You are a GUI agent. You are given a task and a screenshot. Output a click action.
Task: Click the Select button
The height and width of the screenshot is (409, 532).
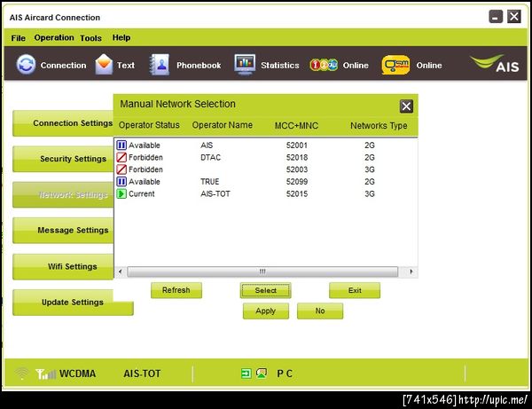(266, 290)
